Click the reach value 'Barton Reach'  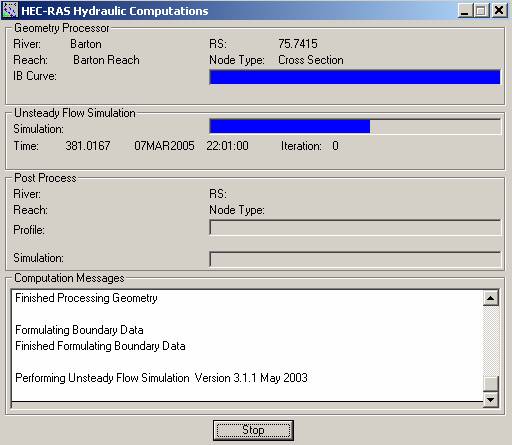coord(106,60)
